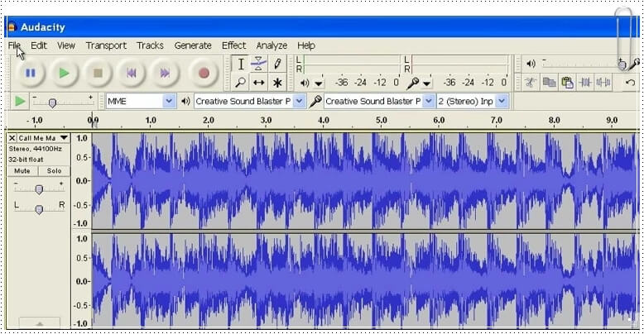The image size is (644, 334).
Task: Mute the Call Me Ma track
Action: point(22,170)
